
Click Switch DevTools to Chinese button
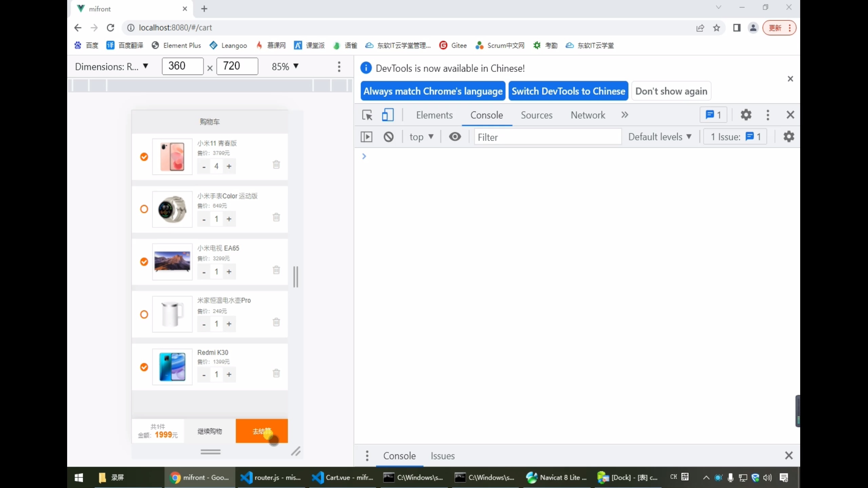[x=568, y=91]
